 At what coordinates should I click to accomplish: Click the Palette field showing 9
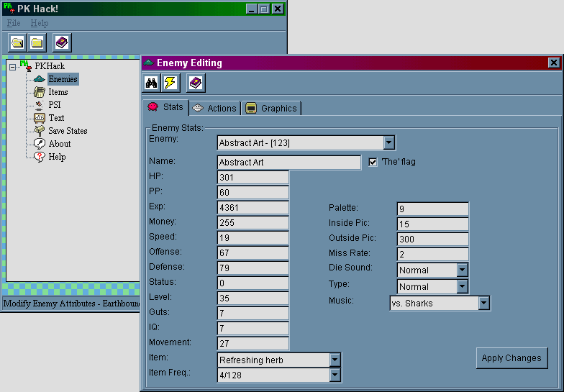pos(433,209)
